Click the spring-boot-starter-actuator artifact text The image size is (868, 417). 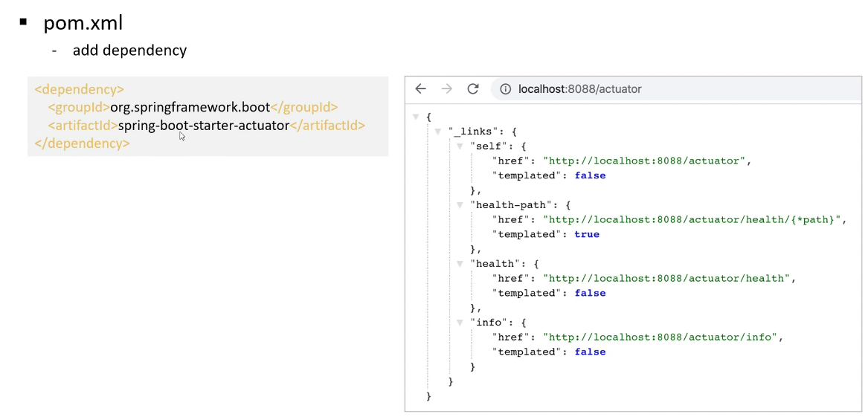[x=204, y=126]
